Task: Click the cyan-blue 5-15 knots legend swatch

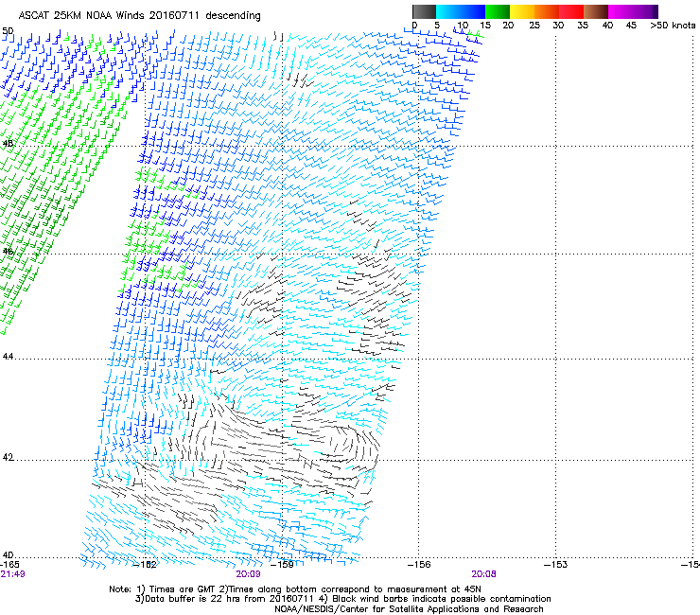Action: pos(461,11)
